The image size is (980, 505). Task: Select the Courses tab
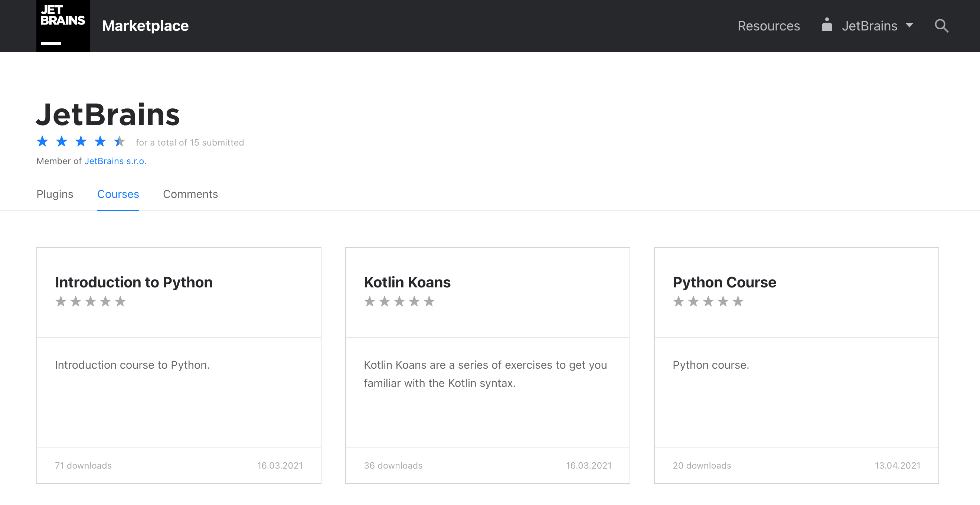[118, 194]
